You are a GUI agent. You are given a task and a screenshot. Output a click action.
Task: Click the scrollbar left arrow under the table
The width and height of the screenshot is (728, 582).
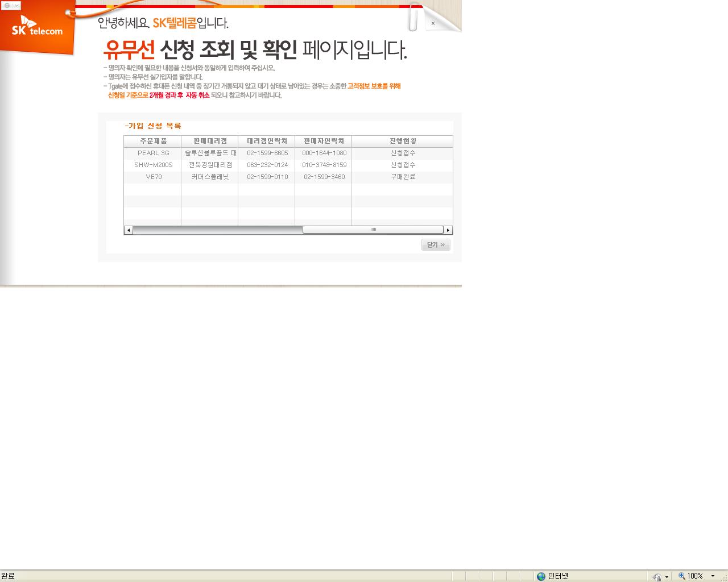(129, 230)
